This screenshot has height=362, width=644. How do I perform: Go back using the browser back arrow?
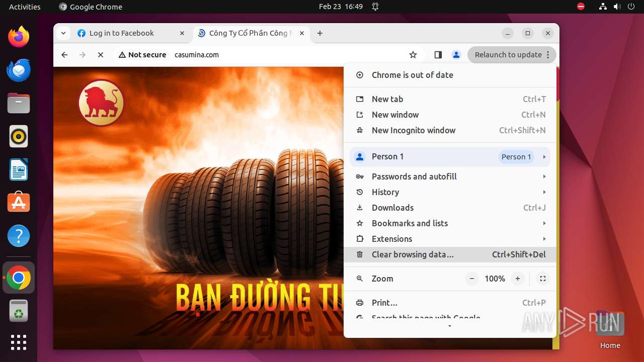(64, 55)
